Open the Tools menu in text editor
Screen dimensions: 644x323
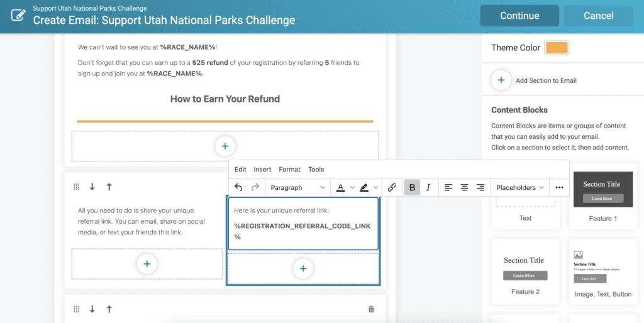(x=316, y=169)
